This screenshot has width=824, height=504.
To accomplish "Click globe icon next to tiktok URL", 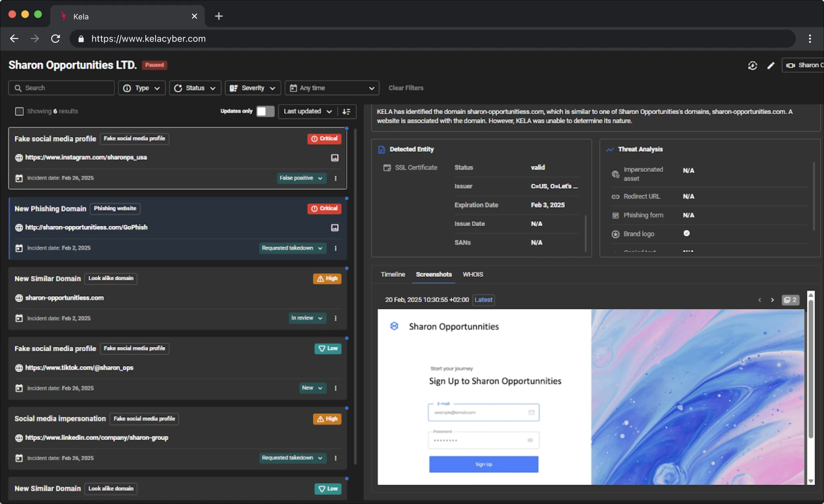I will click(19, 368).
